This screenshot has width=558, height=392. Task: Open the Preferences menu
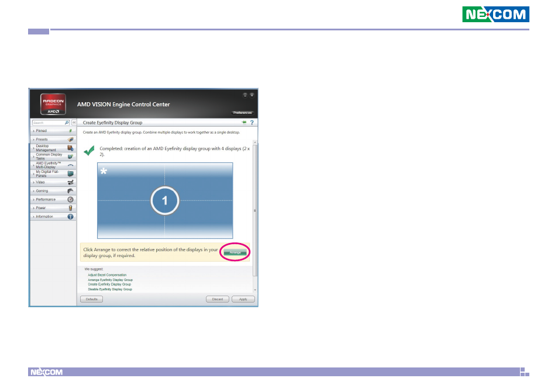pos(242,113)
